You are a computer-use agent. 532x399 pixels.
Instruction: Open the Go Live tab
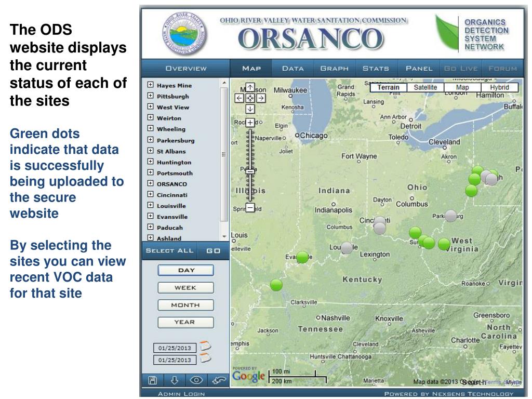point(461,69)
